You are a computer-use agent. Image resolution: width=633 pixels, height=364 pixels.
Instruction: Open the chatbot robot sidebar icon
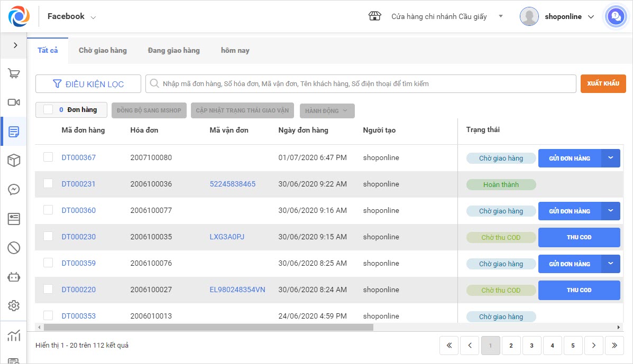14,276
